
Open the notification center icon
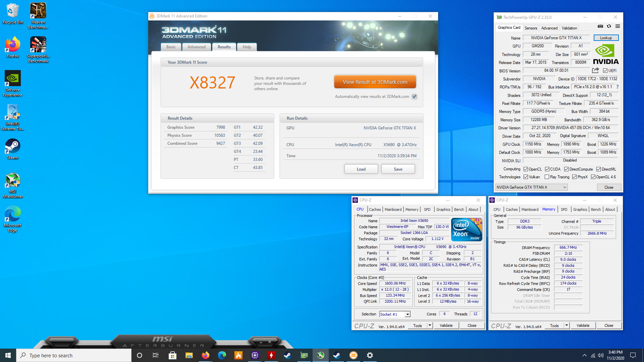coord(633,355)
